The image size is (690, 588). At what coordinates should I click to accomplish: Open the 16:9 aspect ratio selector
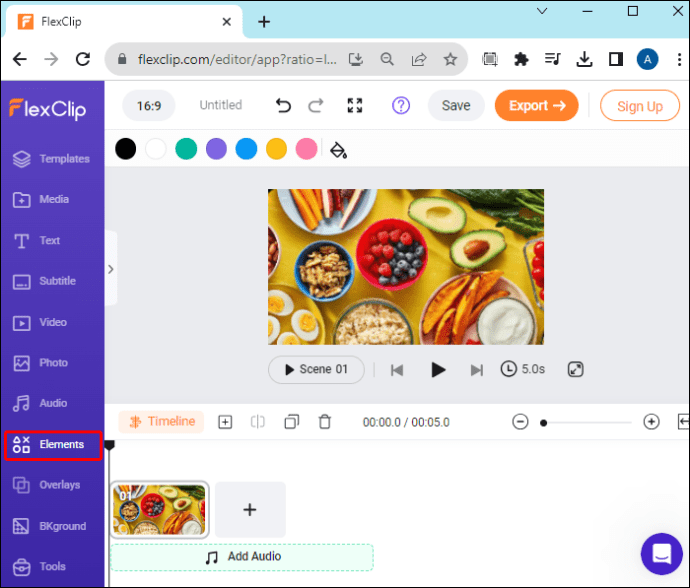tap(149, 106)
